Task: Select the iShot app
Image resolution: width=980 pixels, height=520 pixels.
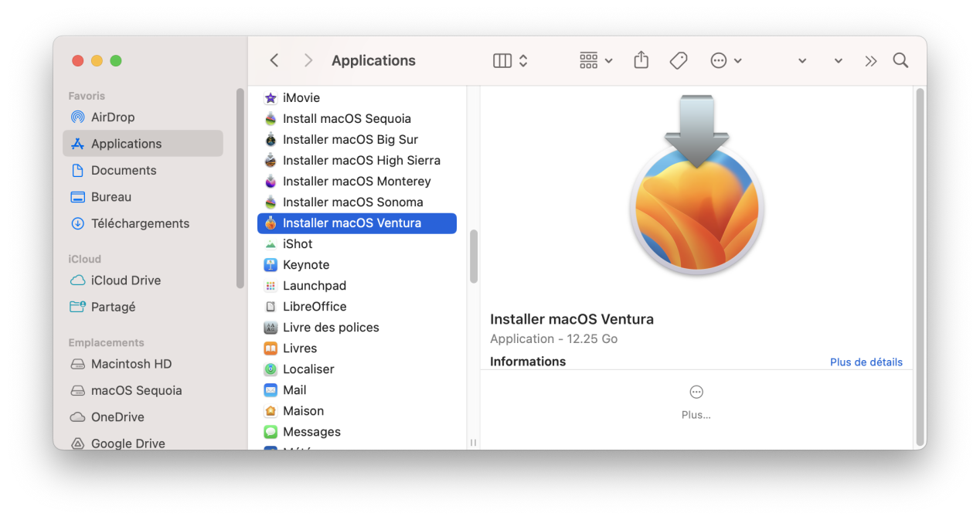Action: [357, 244]
